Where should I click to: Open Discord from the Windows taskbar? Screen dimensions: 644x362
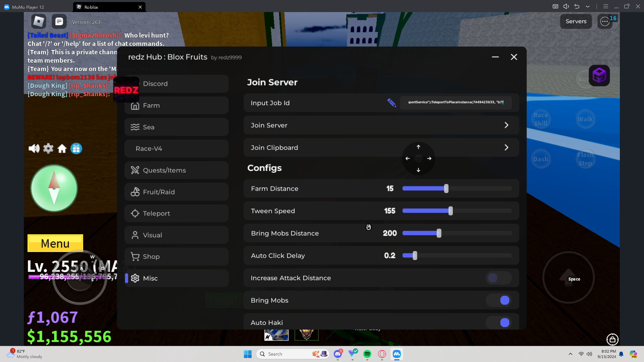coord(338,354)
